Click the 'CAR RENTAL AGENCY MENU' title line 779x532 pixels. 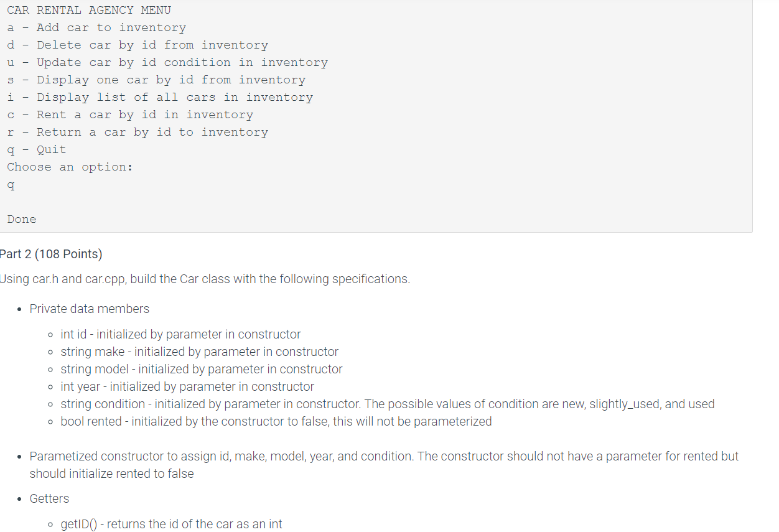[89, 10]
